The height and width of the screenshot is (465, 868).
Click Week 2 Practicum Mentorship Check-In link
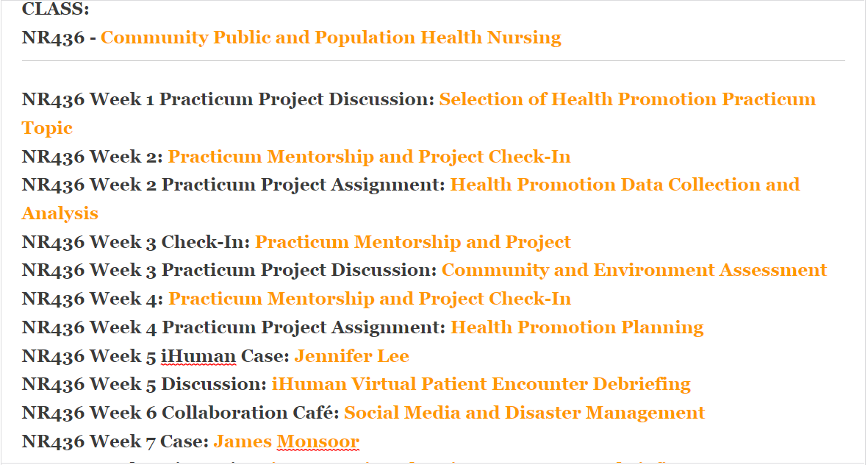pyautogui.click(x=369, y=157)
